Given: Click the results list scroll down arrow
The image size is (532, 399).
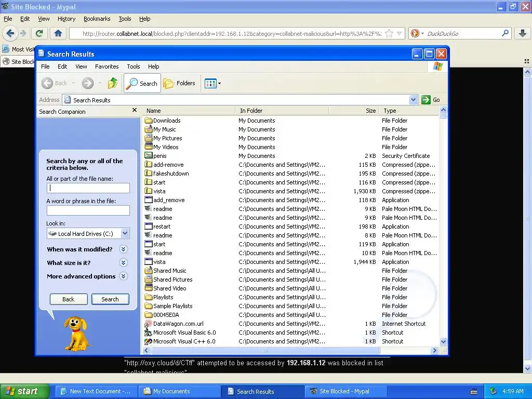Looking at the screenshot, I should 443,342.
